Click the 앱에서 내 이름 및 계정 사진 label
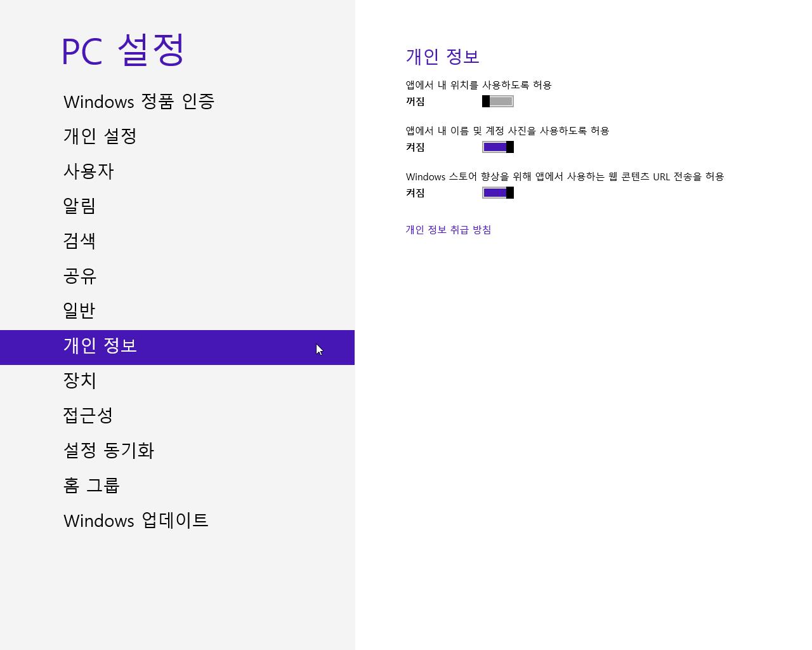 (x=507, y=131)
